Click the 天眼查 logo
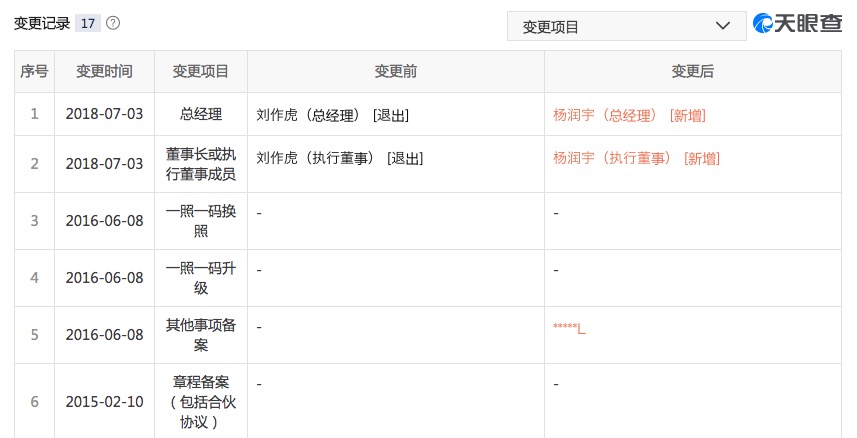The height and width of the screenshot is (438, 857). coord(800,26)
